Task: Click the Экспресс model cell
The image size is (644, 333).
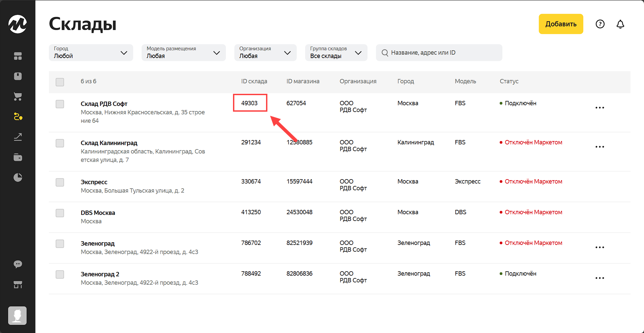Action: pos(467,182)
